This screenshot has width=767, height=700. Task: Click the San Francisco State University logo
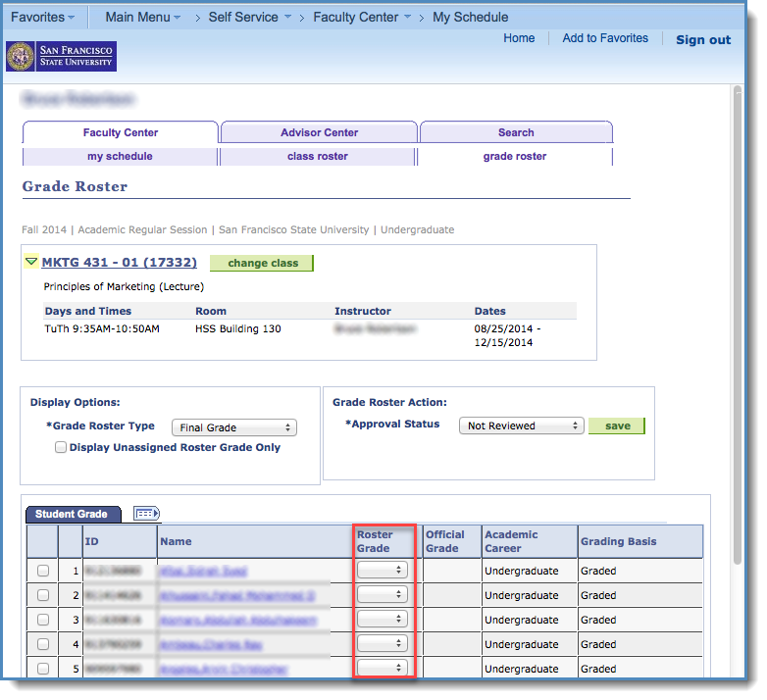pos(61,56)
